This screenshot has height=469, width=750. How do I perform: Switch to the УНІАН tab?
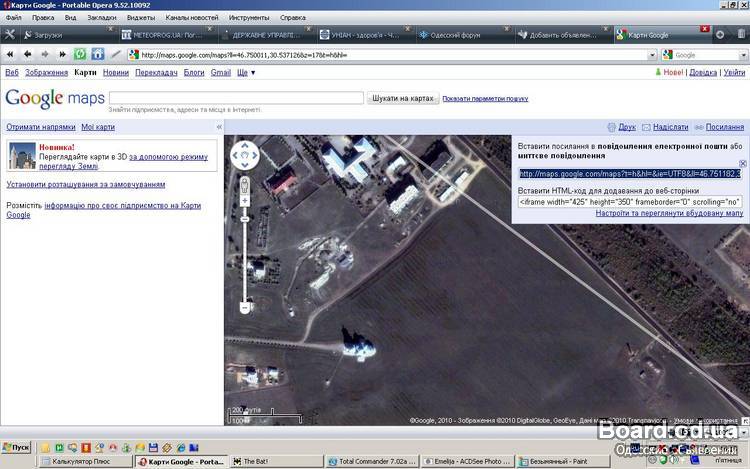pyautogui.click(x=365, y=35)
